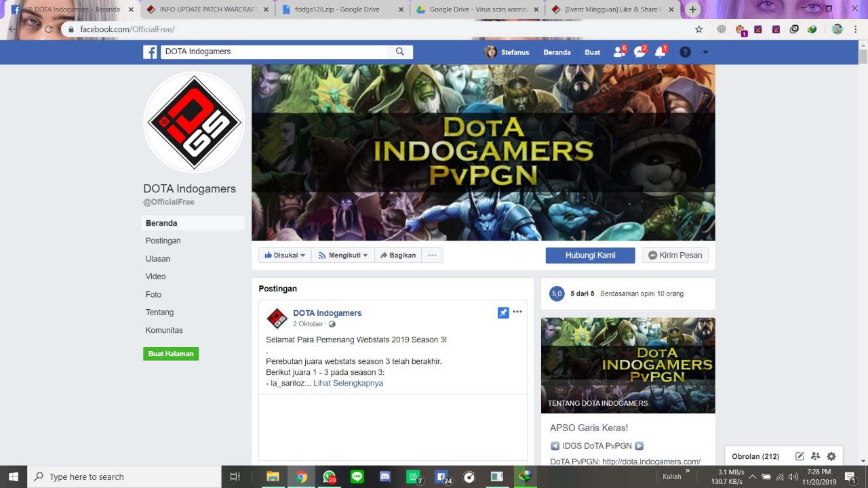Reload the page

48,29
